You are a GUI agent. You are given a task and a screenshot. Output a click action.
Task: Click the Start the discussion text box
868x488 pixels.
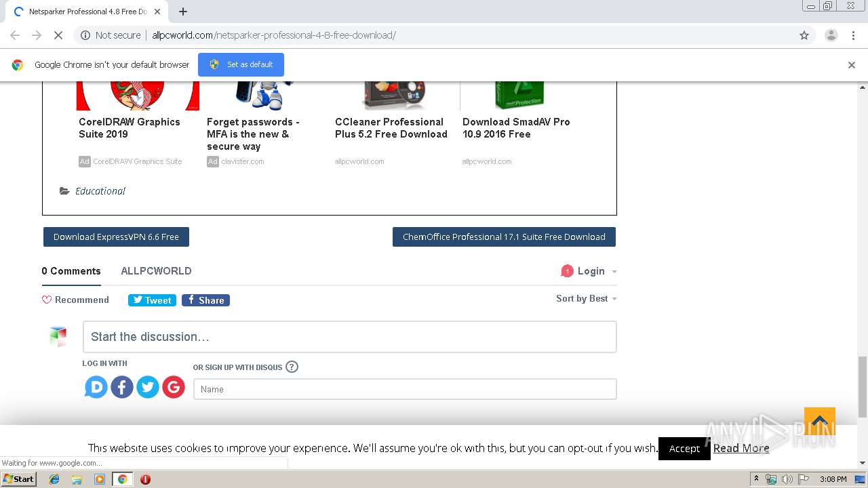click(x=349, y=337)
